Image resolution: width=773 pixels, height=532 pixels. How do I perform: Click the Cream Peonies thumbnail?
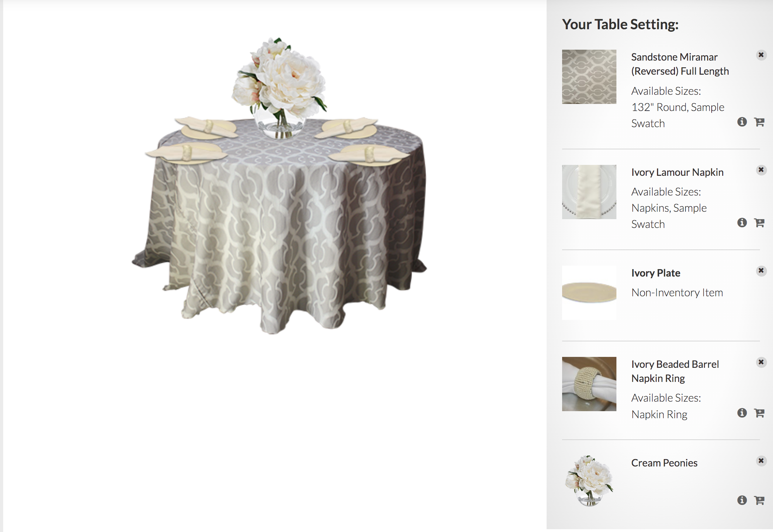pyautogui.click(x=589, y=481)
